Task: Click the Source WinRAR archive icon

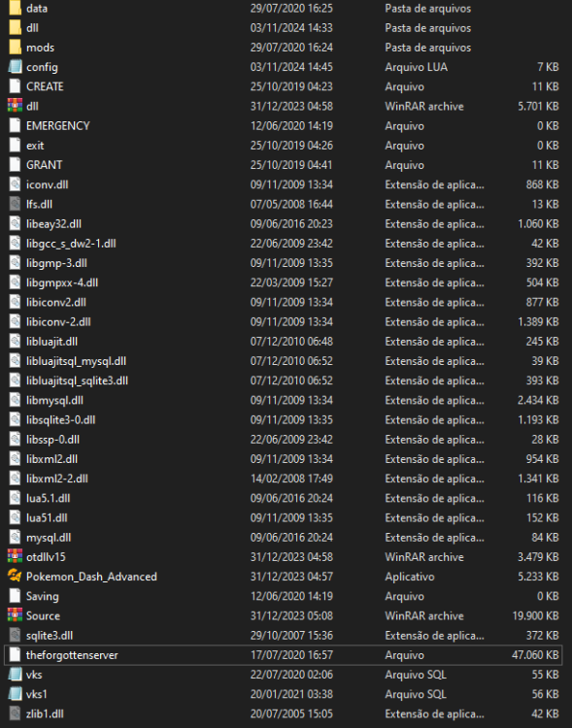Action: pos(15,615)
